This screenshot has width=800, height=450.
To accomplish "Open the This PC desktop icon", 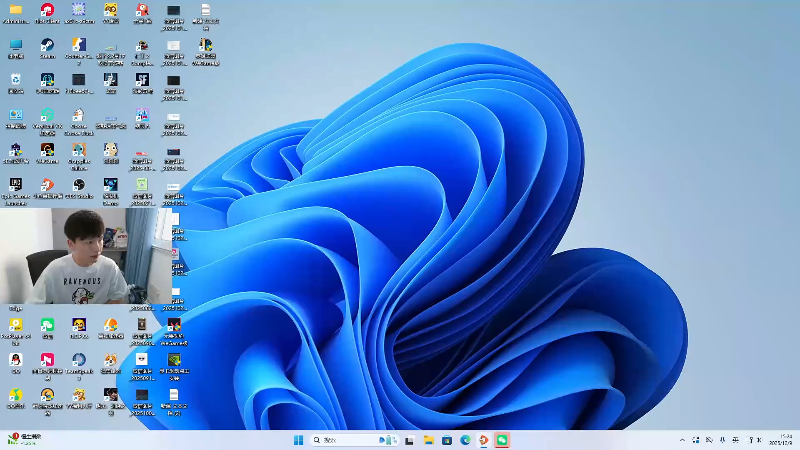I will coord(16,45).
